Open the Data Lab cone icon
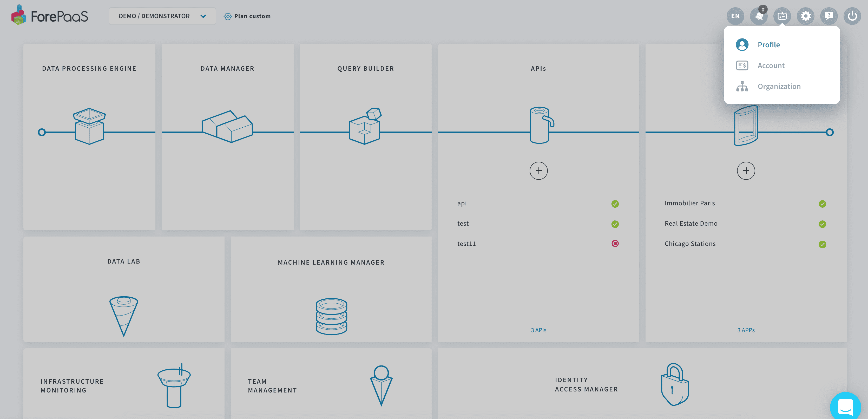The image size is (868, 419). (x=124, y=317)
